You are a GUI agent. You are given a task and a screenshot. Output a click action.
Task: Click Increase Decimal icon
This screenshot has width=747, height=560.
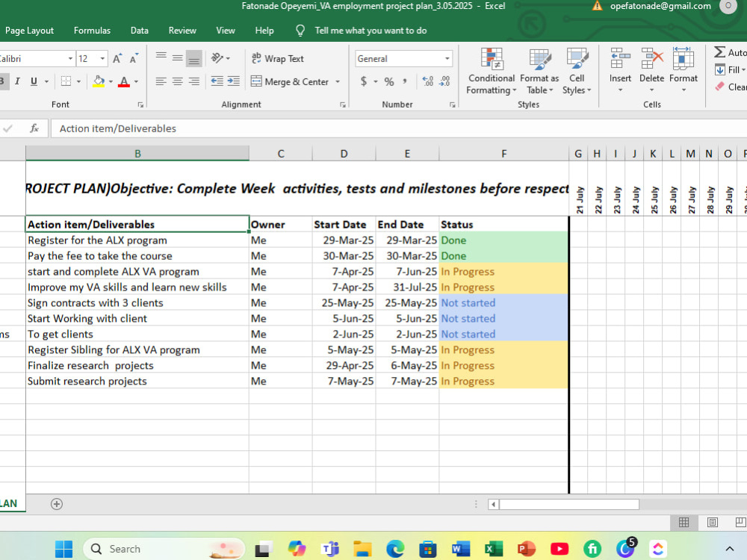[x=428, y=81]
